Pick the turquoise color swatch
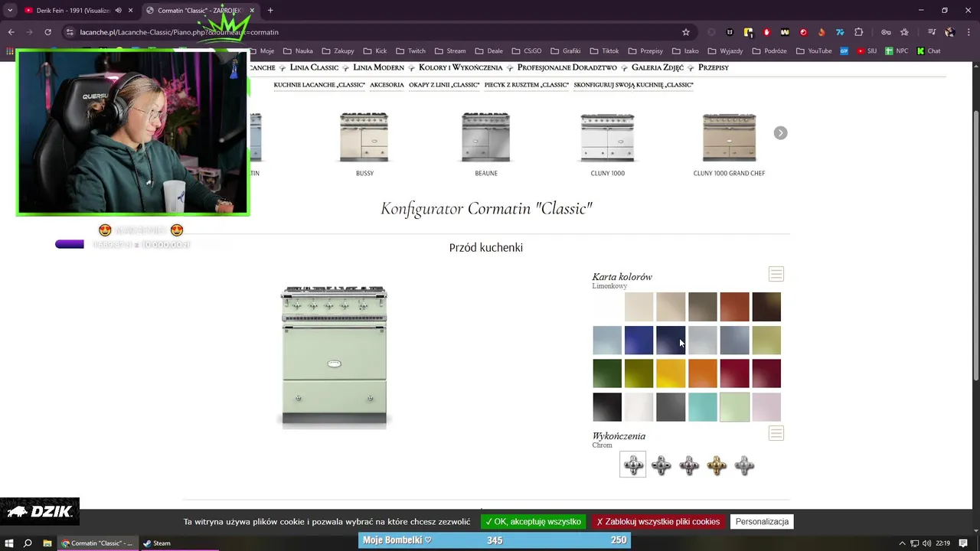Viewport: 980px width, 551px height. [x=703, y=407]
